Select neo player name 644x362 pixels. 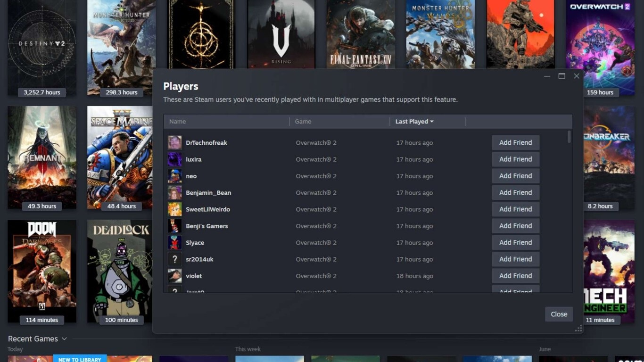[191, 176]
